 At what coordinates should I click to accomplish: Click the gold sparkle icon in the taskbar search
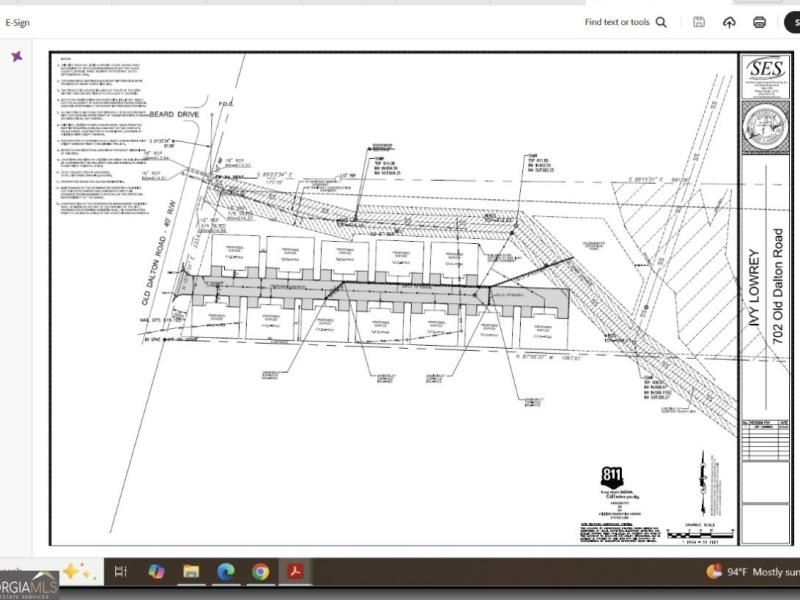click(x=78, y=571)
